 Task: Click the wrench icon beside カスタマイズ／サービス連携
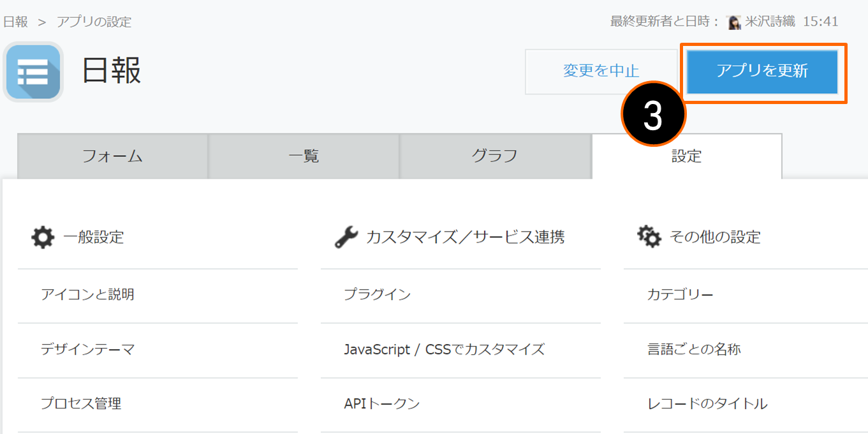(x=346, y=237)
